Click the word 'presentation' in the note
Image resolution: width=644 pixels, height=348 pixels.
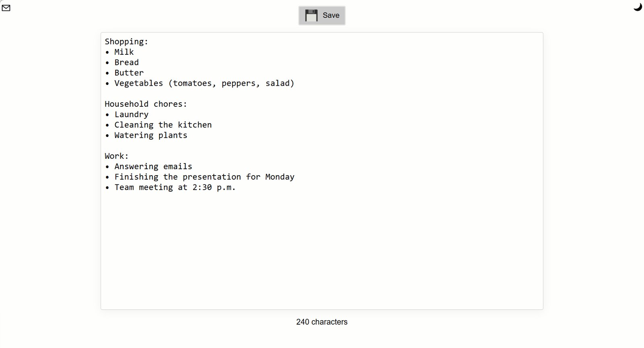point(212,177)
